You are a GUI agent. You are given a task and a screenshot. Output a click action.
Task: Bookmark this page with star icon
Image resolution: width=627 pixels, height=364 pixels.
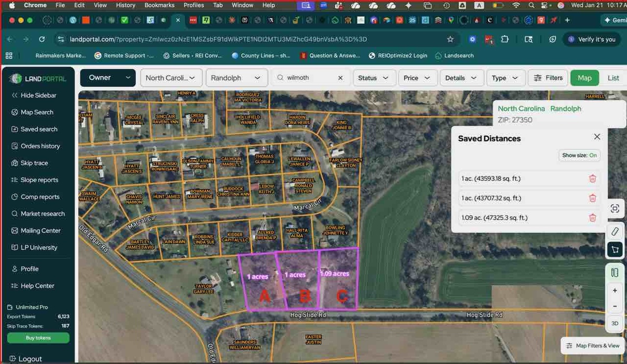coord(450,39)
